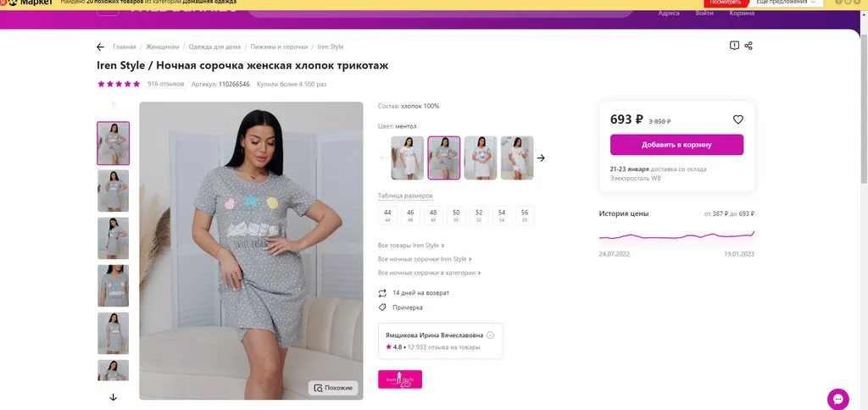The height and width of the screenshot is (410, 868).
Task: Open the 916 отзывов reviews link
Action: [x=165, y=84]
